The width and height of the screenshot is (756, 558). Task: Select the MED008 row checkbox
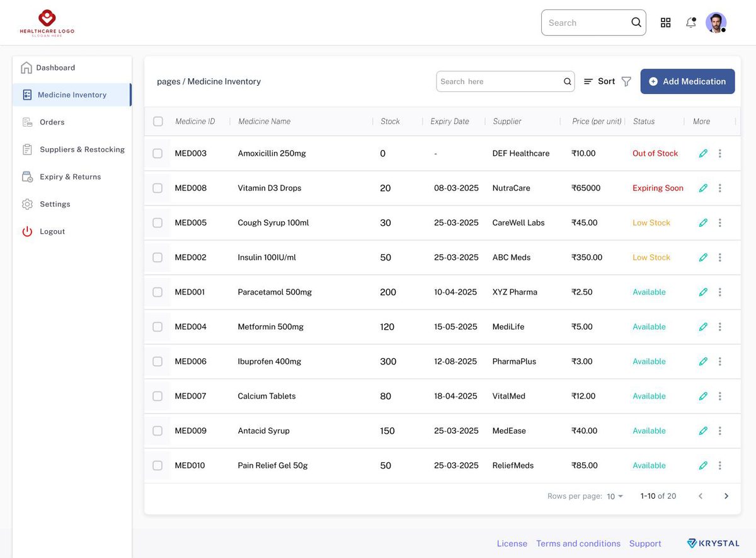coord(157,188)
